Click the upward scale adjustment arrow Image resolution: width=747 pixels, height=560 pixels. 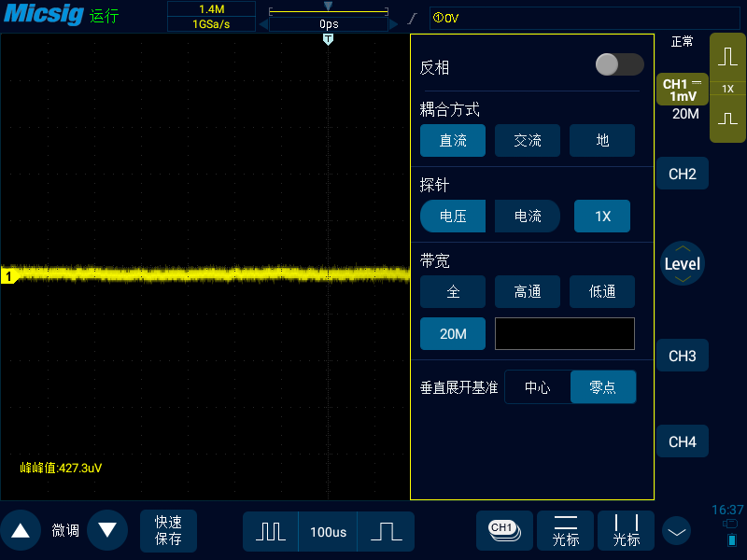point(21,530)
